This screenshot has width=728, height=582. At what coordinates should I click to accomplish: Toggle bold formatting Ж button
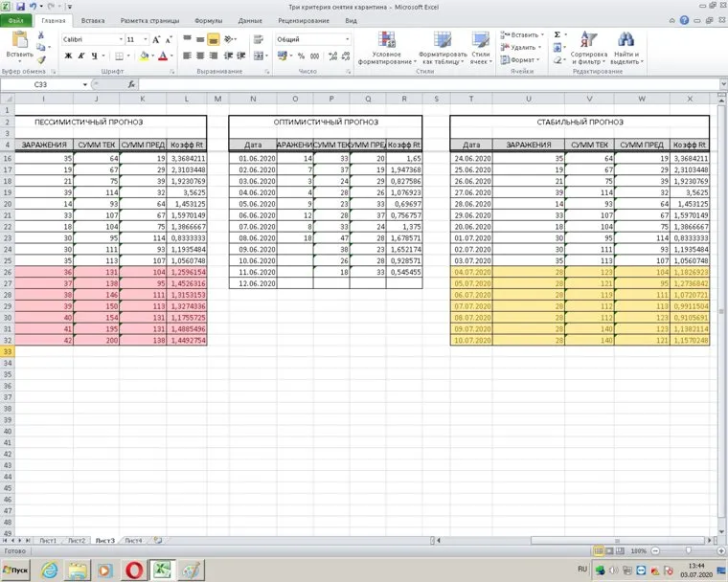click(68, 56)
